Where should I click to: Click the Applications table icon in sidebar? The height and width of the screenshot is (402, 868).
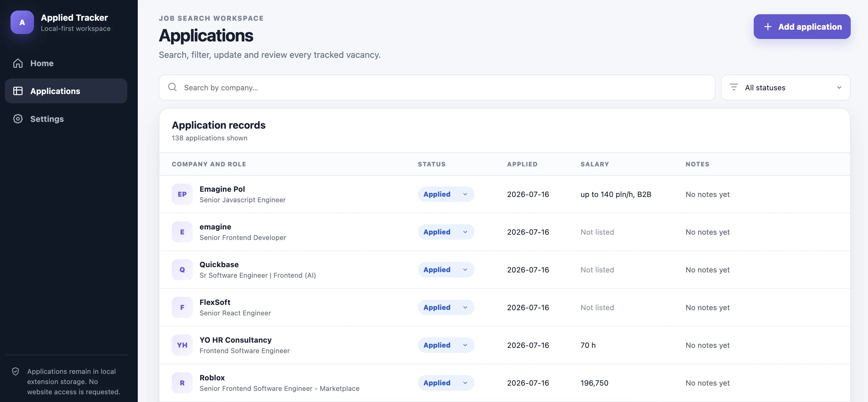tap(18, 91)
